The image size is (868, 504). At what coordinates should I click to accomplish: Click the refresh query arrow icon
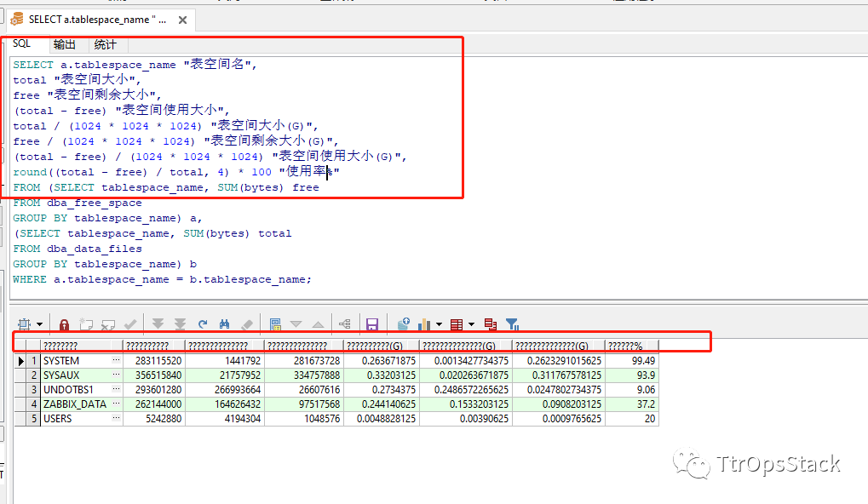203,324
